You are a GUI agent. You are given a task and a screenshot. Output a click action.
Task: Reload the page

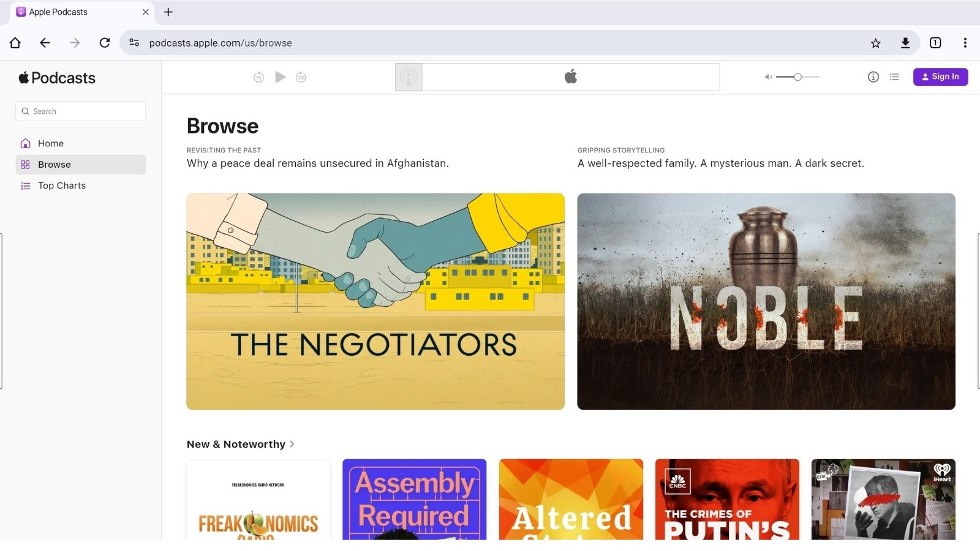105,43
